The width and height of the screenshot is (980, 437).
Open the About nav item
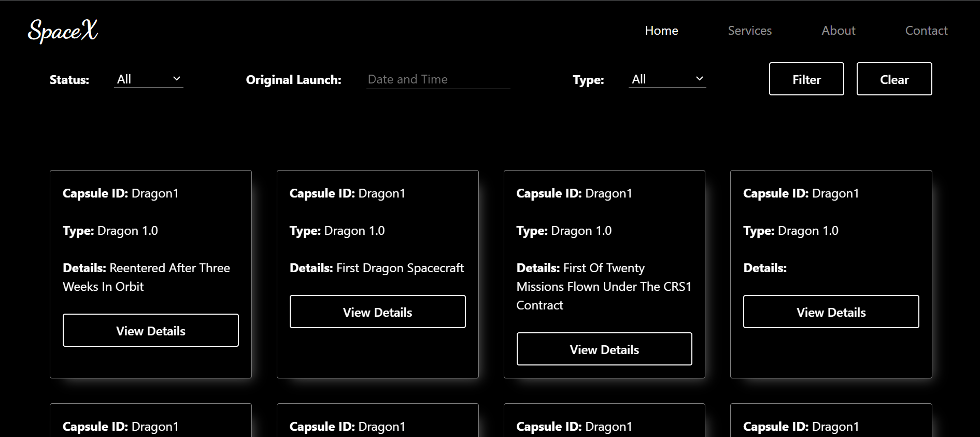[x=838, y=31]
